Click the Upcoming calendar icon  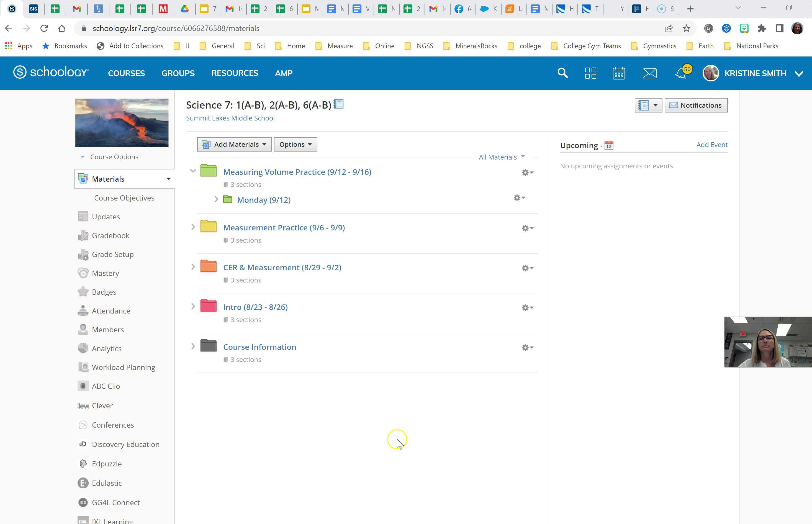pos(608,146)
